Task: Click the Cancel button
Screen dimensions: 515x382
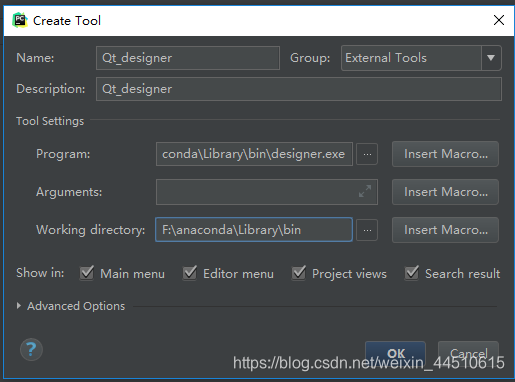Action: [468, 353]
